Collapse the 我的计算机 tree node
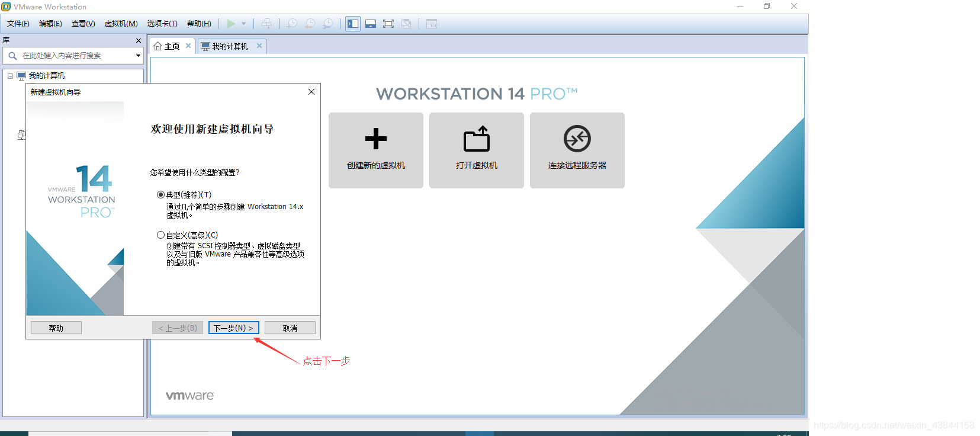Viewport: 980px width, 436px height. click(10, 76)
